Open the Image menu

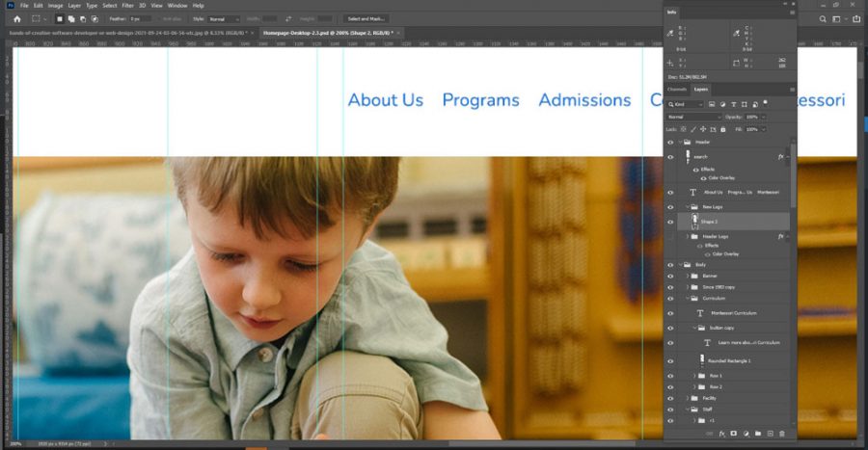[x=55, y=6]
